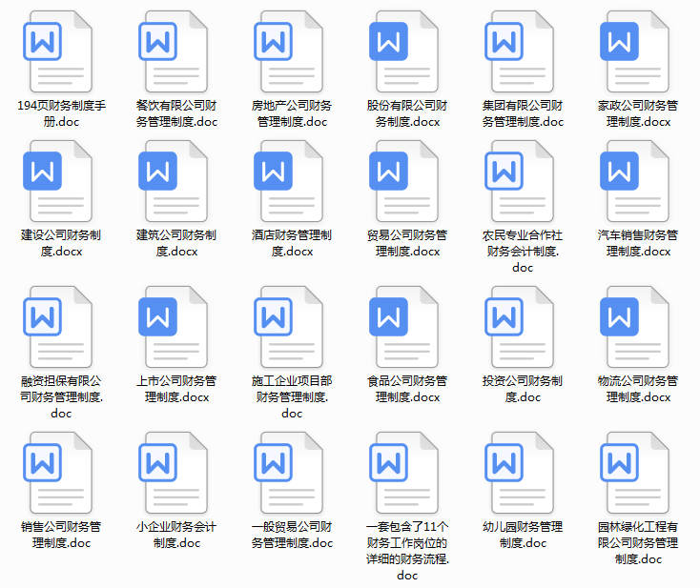Viewport: 700px width, 588px height.
Task: Click the label 小企业财务会计制度.doc
Action: coord(176,535)
